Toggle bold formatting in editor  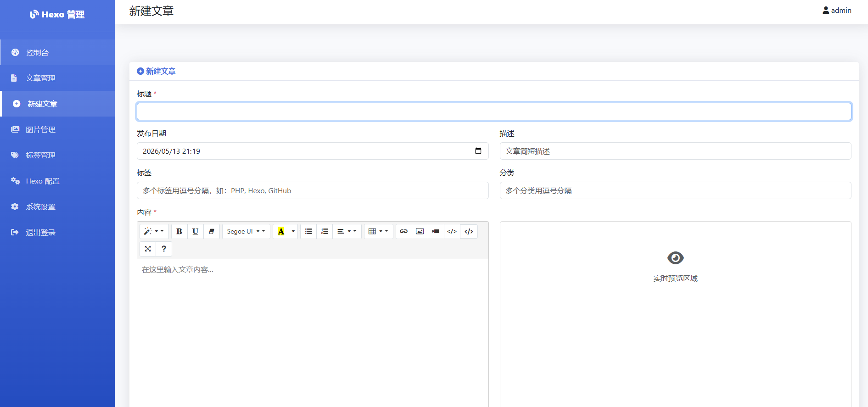[179, 231]
